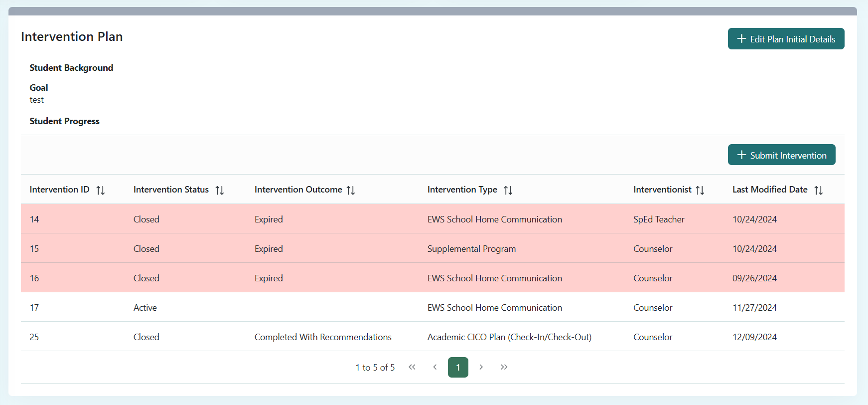Click the row dated 09/26/2024
The height and width of the screenshot is (405, 868).
click(754, 278)
